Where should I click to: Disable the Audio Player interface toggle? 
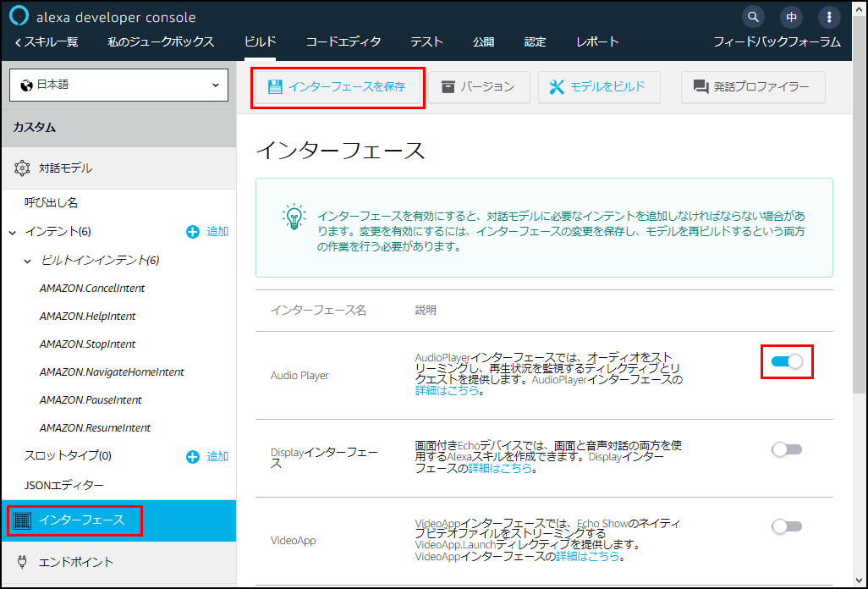(787, 361)
